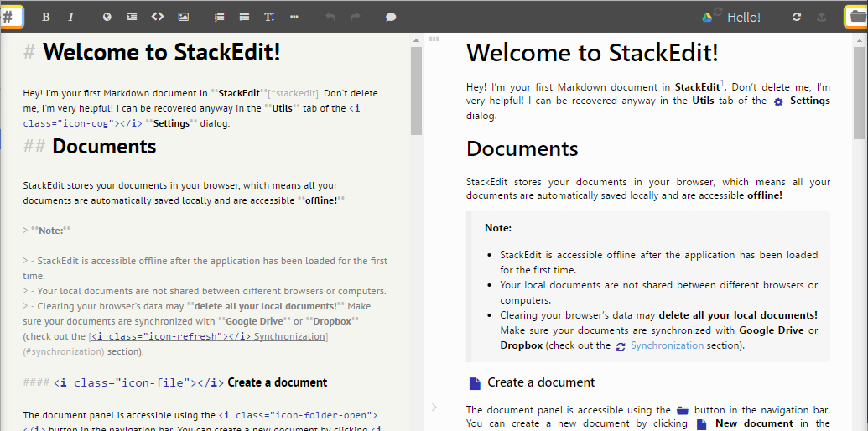Click the preview pane vertical scrollbar
868x431 pixels.
[859, 91]
